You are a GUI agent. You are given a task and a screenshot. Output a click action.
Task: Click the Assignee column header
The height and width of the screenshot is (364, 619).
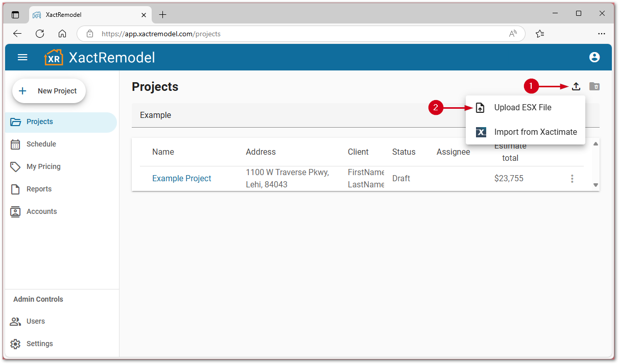coord(454,152)
